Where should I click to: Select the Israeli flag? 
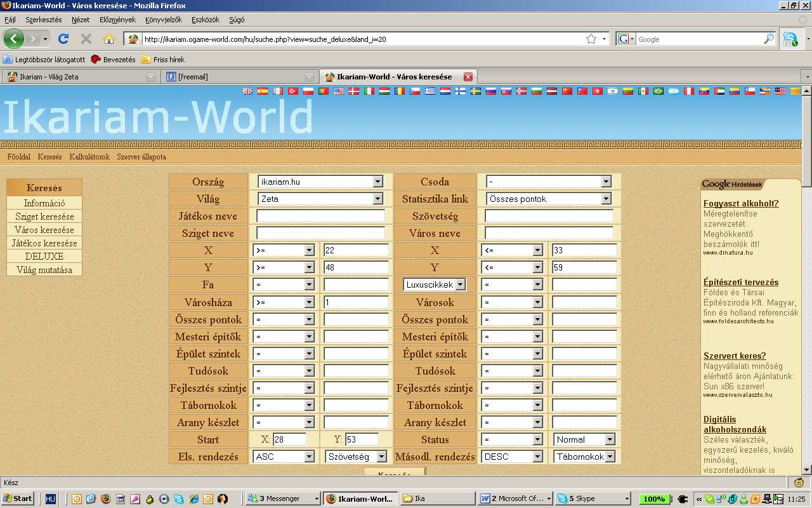click(x=613, y=91)
